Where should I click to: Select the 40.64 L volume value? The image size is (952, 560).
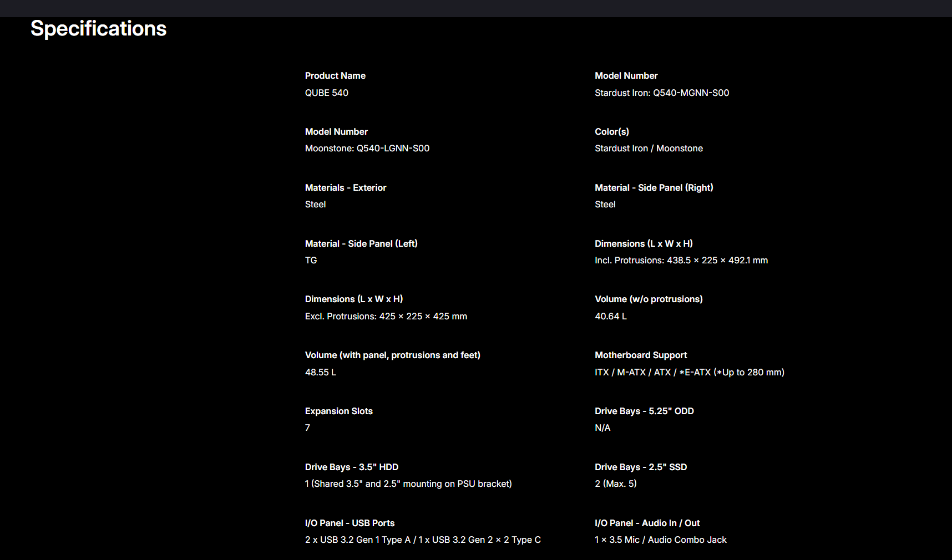611,316
